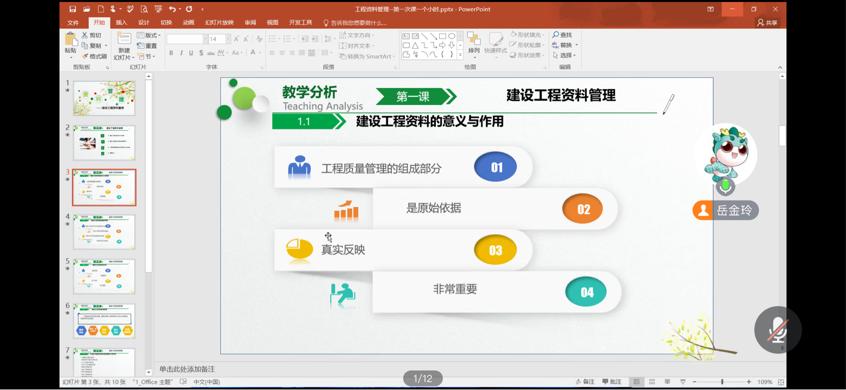Redo action in quick access toolbar
Viewport: 846px width, 390px height.
coord(189,9)
